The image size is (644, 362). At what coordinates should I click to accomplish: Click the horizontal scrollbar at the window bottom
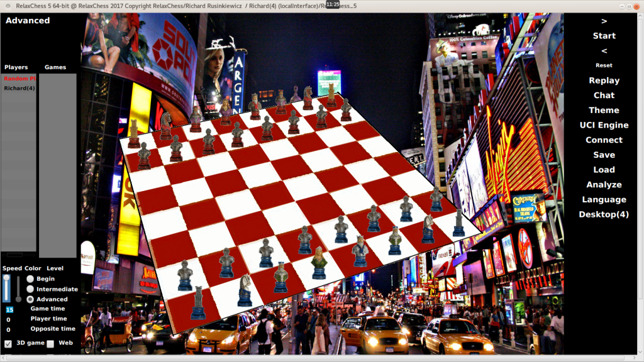click(x=320, y=358)
